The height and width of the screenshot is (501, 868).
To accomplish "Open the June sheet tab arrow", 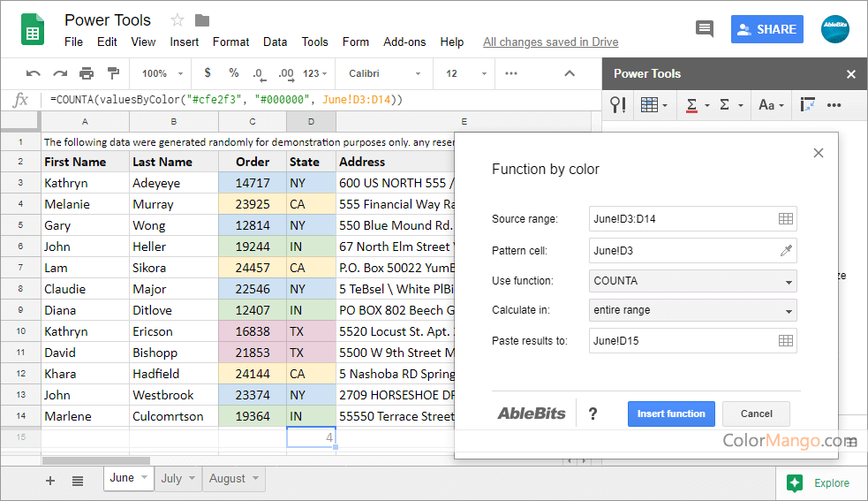I will (x=144, y=477).
